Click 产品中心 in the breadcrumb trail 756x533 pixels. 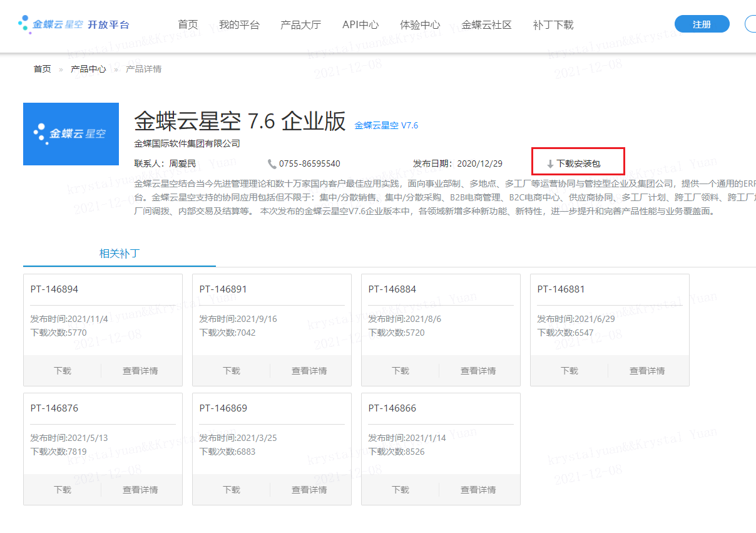click(88, 68)
